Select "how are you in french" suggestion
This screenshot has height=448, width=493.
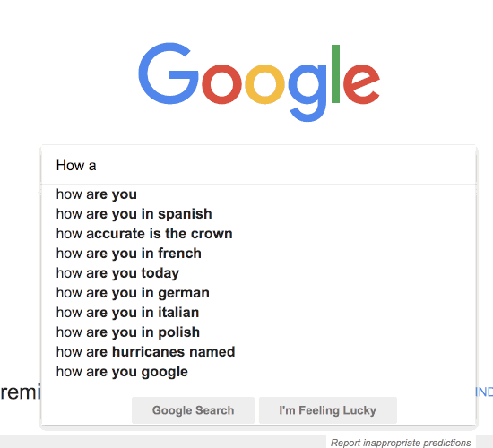258,254
